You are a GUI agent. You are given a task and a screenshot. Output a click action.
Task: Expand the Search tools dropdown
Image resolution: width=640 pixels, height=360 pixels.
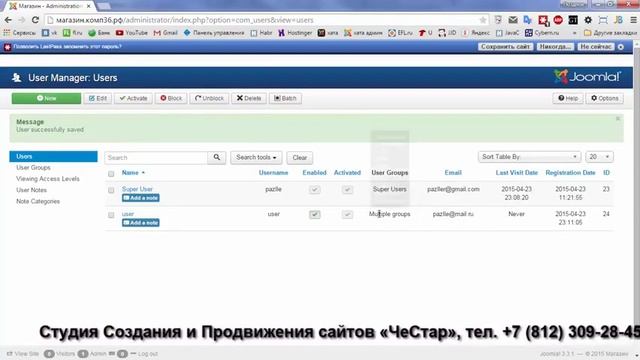(256, 158)
